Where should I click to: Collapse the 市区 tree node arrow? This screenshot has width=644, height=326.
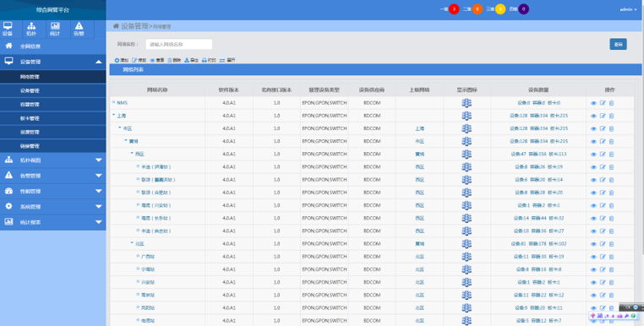(x=119, y=128)
